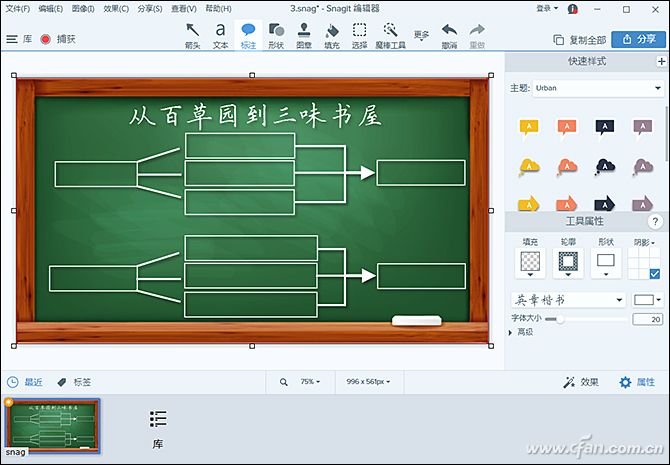Select the Magic Wand (魔棒工具) tool
The image size is (670, 465).
click(x=390, y=36)
